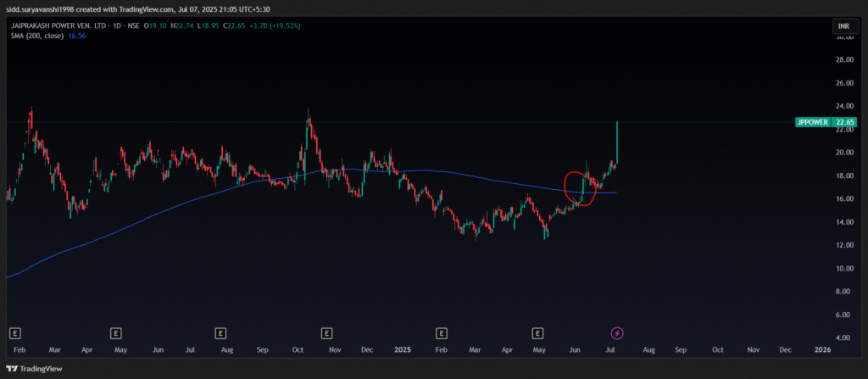
Task: Click the 4.00 price axis label
Action: point(845,337)
